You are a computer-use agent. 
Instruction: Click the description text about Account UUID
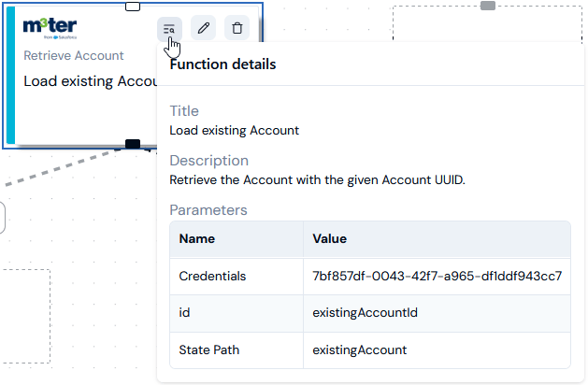[317, 180]
